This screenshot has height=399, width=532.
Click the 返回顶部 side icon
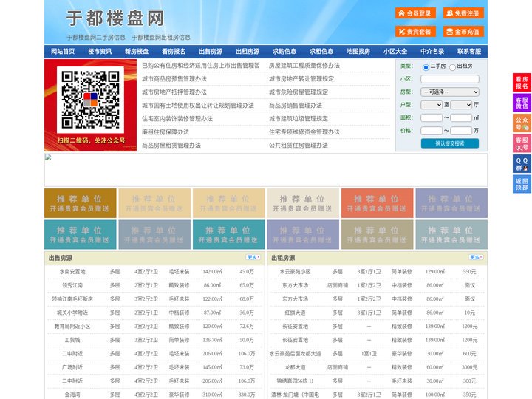click(522, 184)
